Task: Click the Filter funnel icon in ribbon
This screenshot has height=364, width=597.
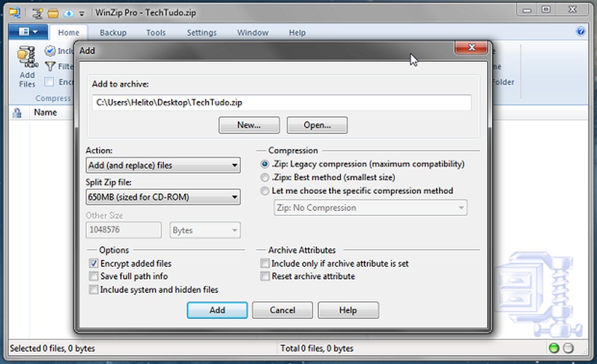Action: pos(50,66)
